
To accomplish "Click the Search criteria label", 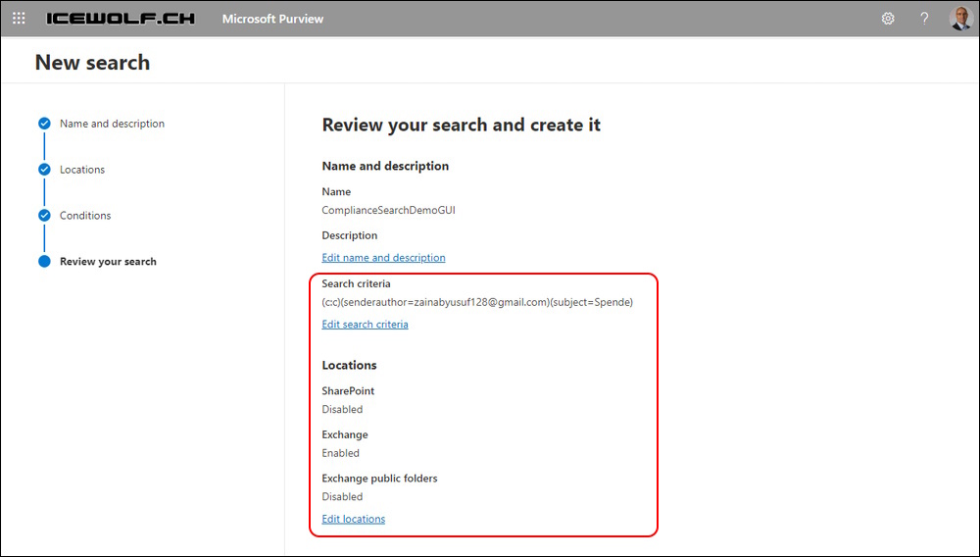I will 357,283.
